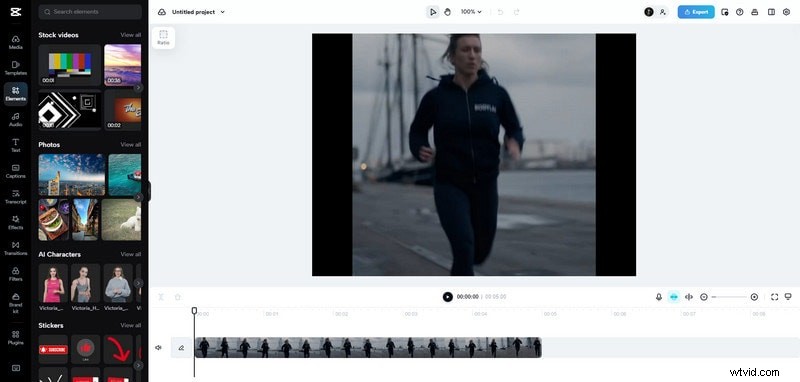
Task: Click the monitor display icon near timeline
Action: click(x=788, y=297)
